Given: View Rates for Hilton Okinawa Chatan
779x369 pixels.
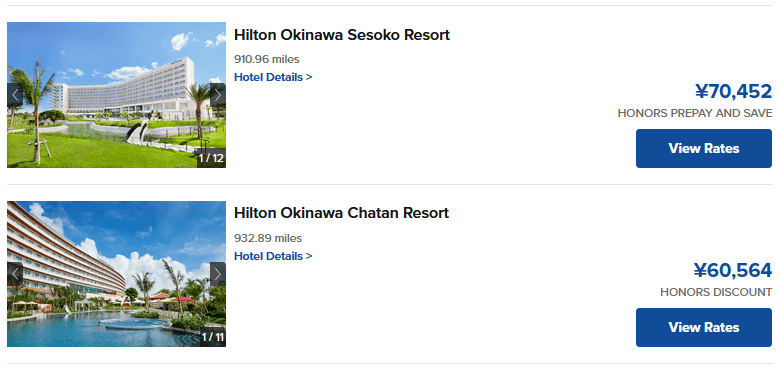Looking at the screenshot, I should 703,327.
